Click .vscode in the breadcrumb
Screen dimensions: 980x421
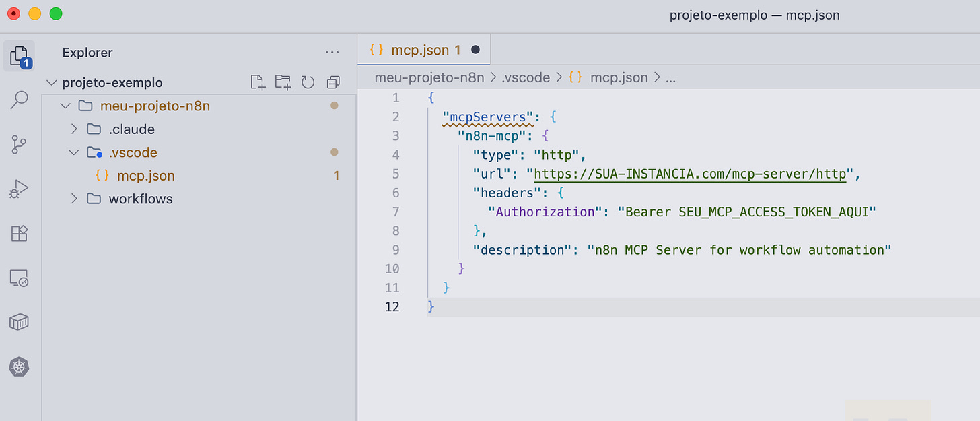[525, 77]
